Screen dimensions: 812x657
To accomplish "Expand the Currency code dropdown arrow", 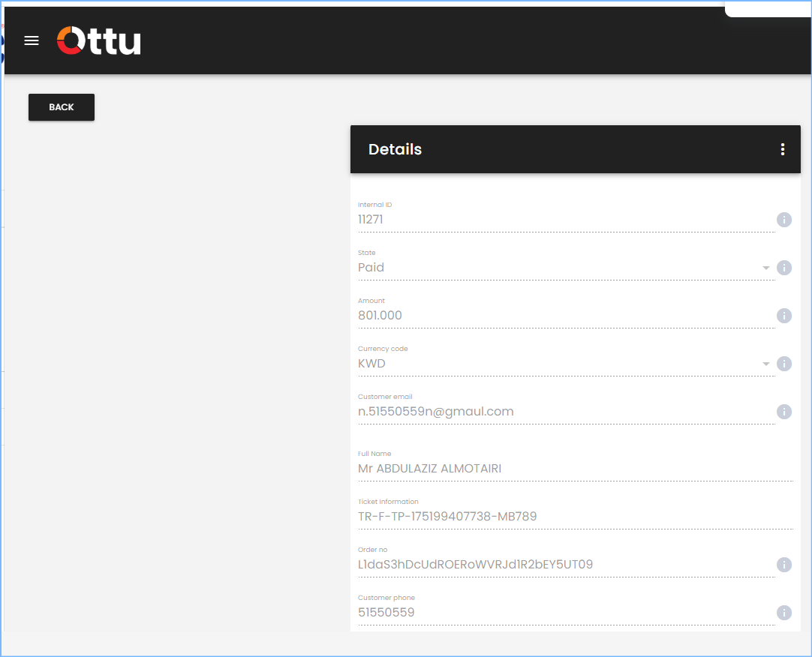I will click(x=766, y=364).
